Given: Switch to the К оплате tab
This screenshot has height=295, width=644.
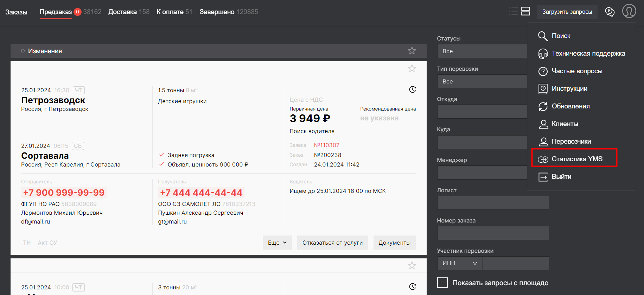Looking at the screenshot, I should (x=170, y=12).
